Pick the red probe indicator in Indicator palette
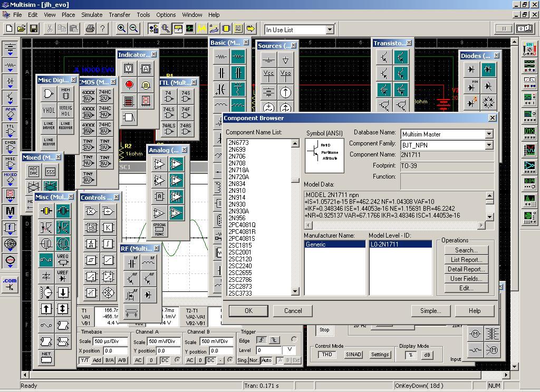540x392 pixels. (x=129, y=84)
